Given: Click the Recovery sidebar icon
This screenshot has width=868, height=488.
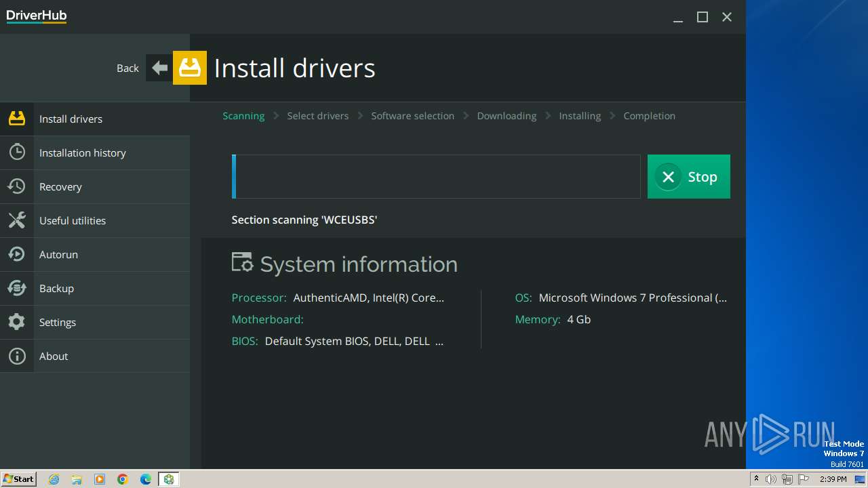Looking at the screenshot, I should [x=17, y=186].
